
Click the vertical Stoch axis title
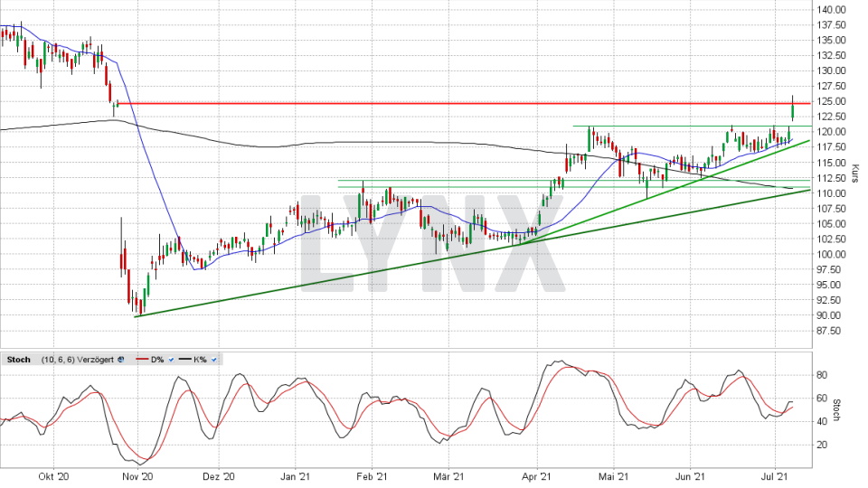click(836, 410)
